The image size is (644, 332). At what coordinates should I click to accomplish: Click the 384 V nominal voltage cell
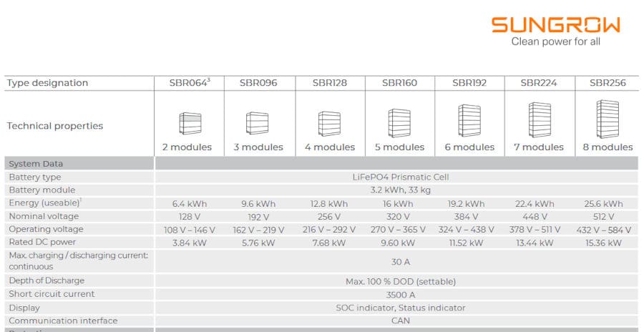pos(466,217)
